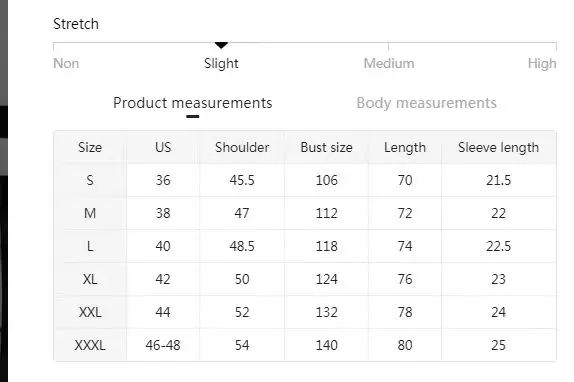
Task: Click the Length column header
Action: [405, 147]
